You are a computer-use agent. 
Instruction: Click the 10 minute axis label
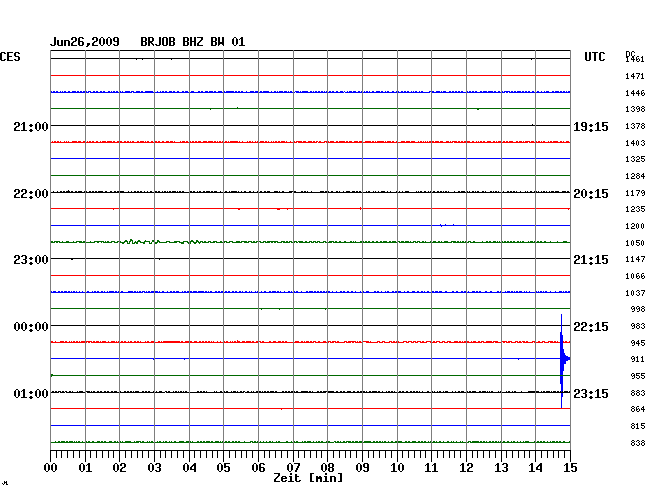tap(397, 468)
